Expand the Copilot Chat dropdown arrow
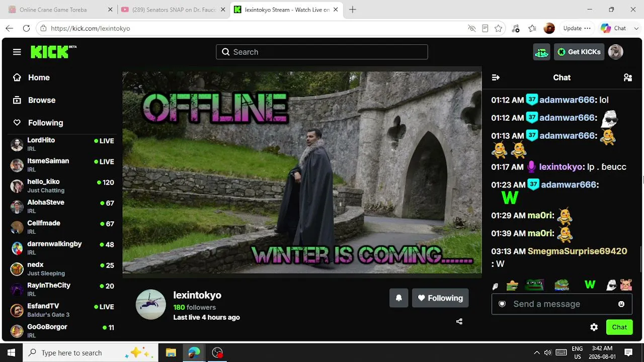 [636, 28]
